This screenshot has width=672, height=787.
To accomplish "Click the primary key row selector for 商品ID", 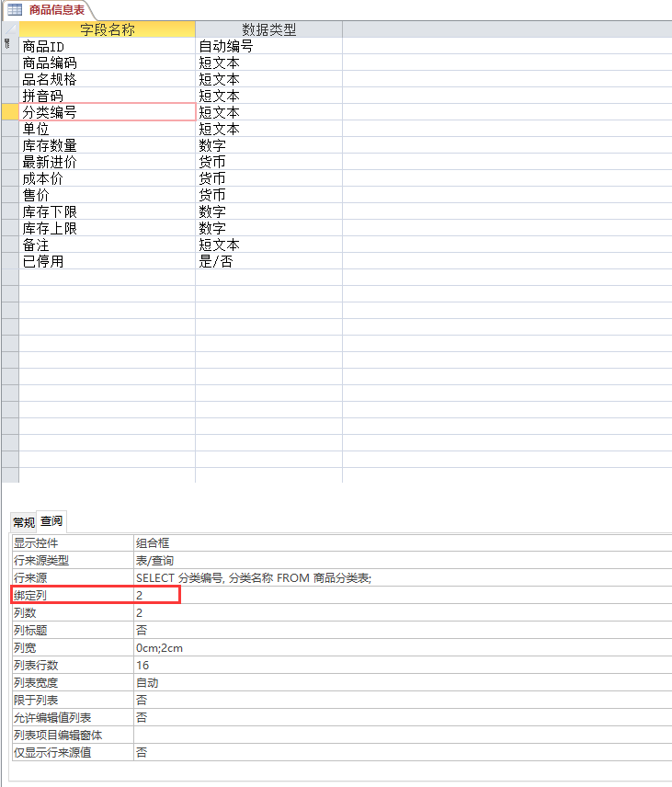I will (10, 46).
